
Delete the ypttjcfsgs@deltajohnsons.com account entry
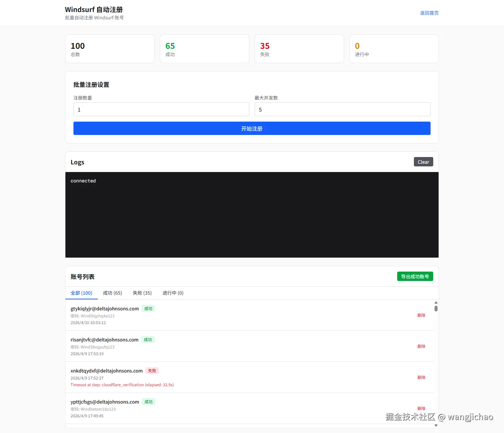[x=421, y=408]
